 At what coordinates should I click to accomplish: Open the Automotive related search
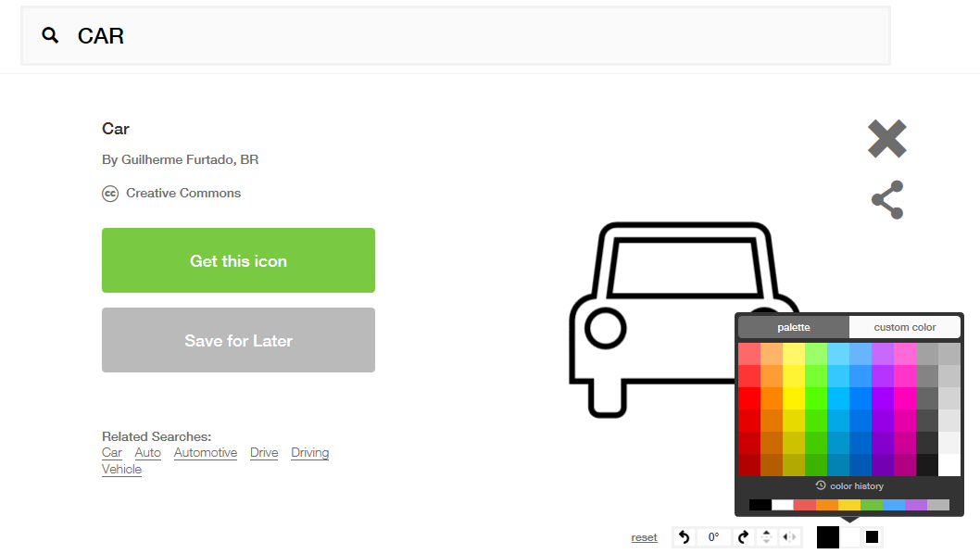pos(206,453)
